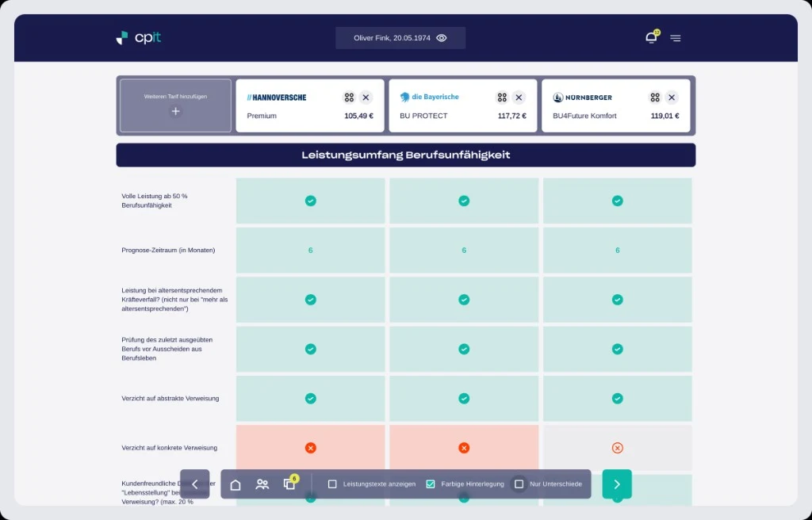812x520 pixels.
Task: Go forward with the green right arrow button
Action: pos(617,484)
